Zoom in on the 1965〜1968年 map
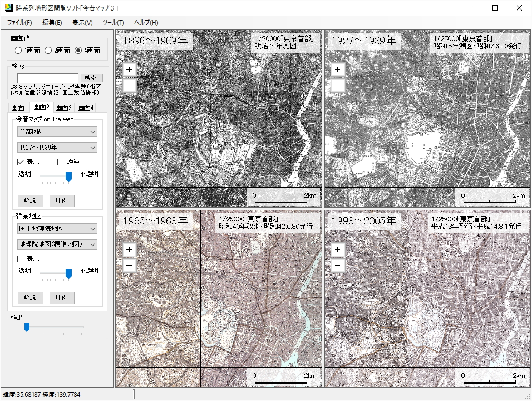 pyautogui.click(x=129, y=250)
